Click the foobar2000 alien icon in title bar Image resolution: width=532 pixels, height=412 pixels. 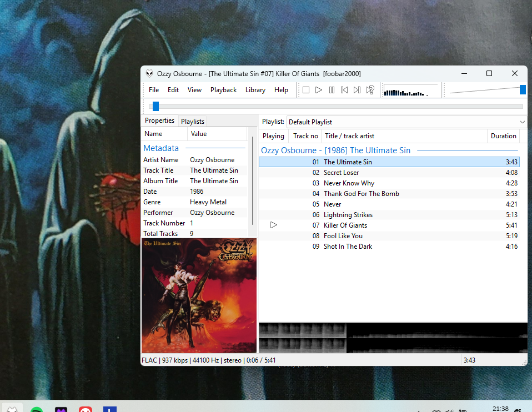click(149, 73)
